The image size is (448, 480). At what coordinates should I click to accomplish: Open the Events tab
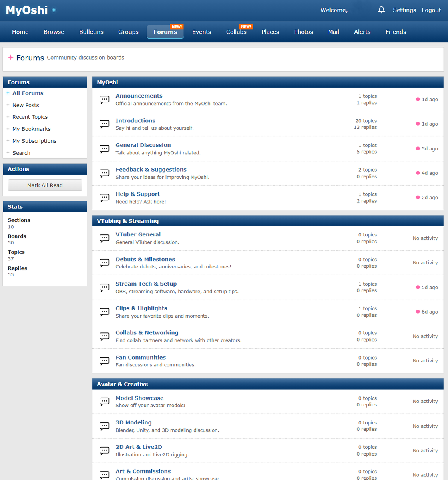click(201, 32)
